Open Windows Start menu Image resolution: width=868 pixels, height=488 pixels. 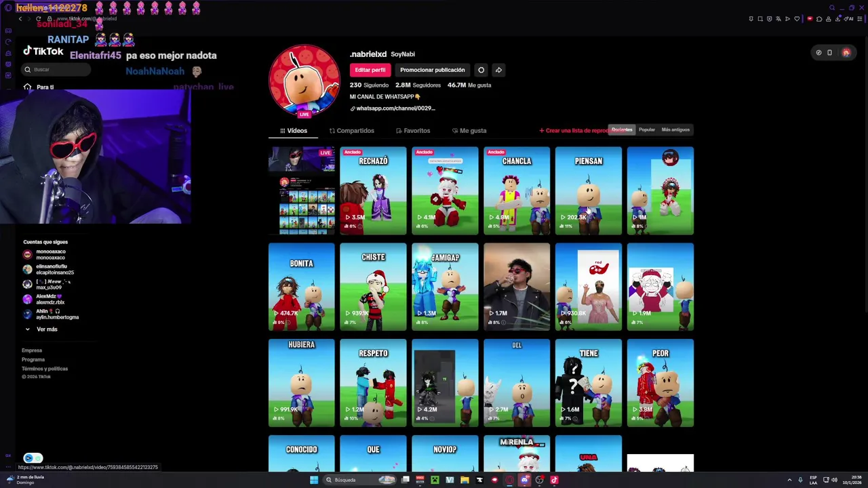click(314, 480)
